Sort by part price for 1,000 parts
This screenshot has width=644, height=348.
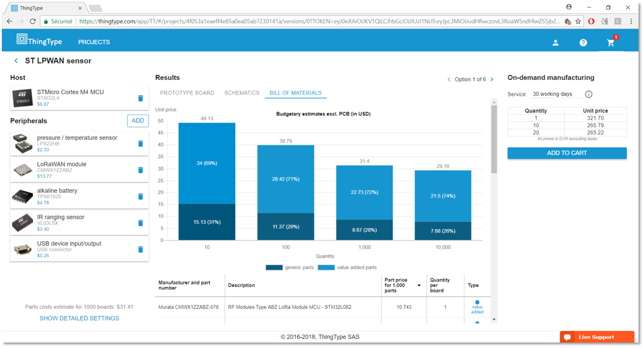pyautogui.click(x=419, y=285)
